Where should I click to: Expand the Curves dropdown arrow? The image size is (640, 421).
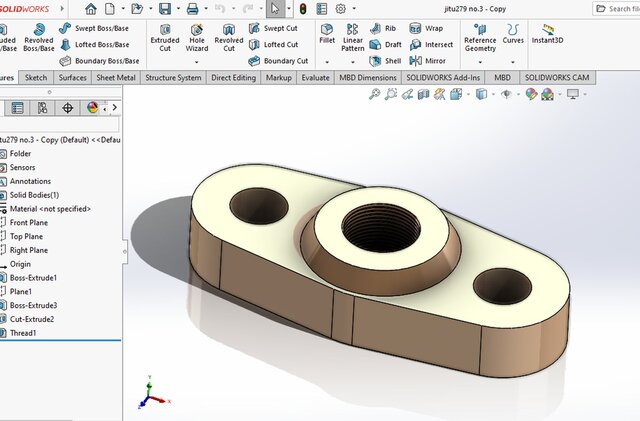tap(513, 62)
